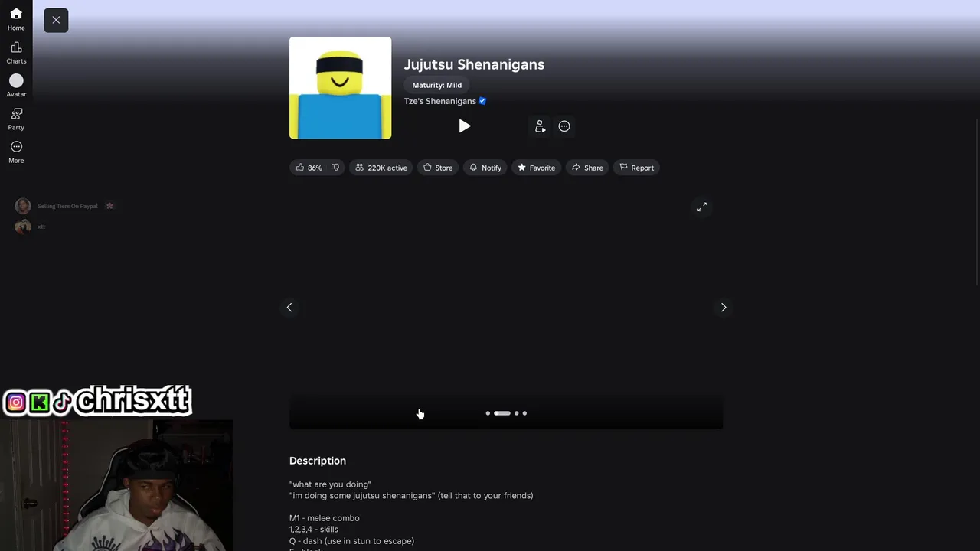Click the verified badge next to creator name
This screenshot has width=980, height=551.
tap(482, 101)
